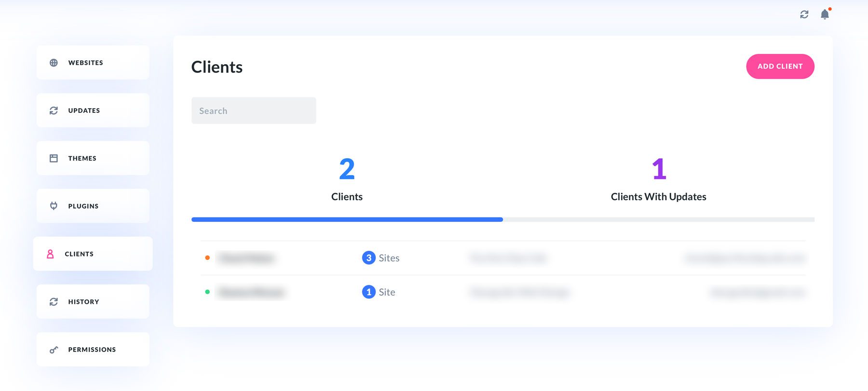Switch to Clients With Updates tab

tap(659, 179)
